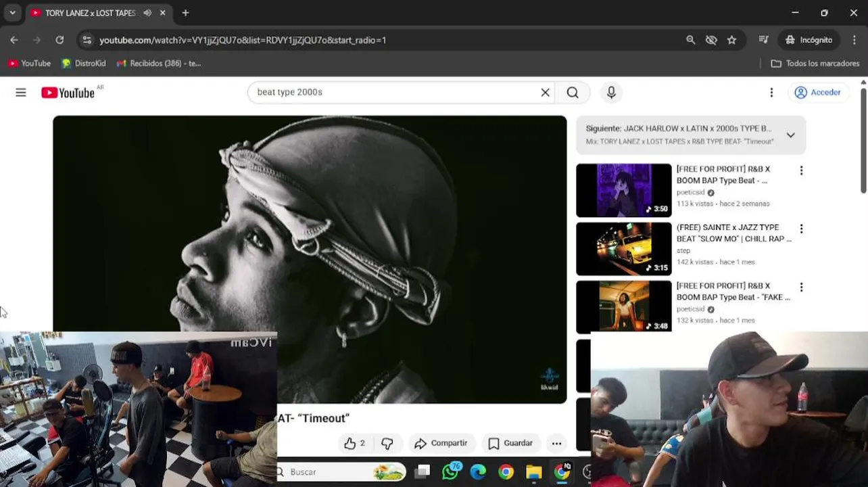This screenshot has width=868, height=487.
Task: Click the Windows taskbar Buscar search box
Action: coord(341,472)
